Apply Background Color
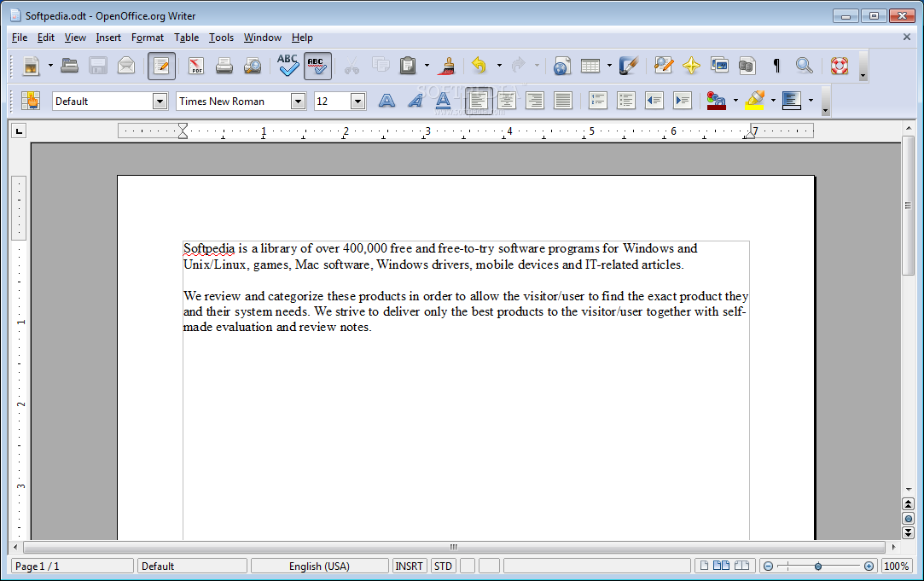The height and width of the screenshot is (581, 924). 792,101
